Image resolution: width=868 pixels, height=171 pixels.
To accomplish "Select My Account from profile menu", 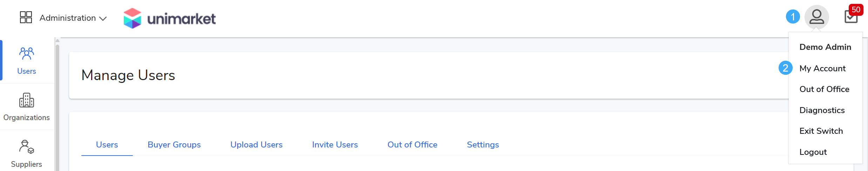I will 822,68.
